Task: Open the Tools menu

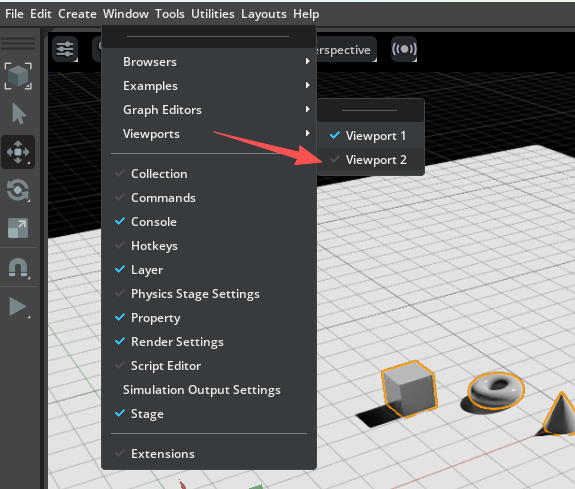Action: (169, 14)
